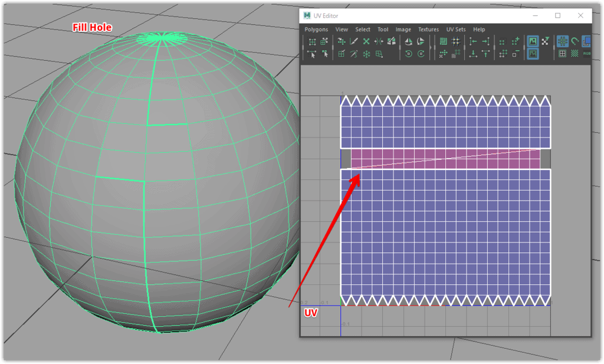Click the Flip UVs sailboat-shaped icon
604x364 pixels.
coord(408,41)
